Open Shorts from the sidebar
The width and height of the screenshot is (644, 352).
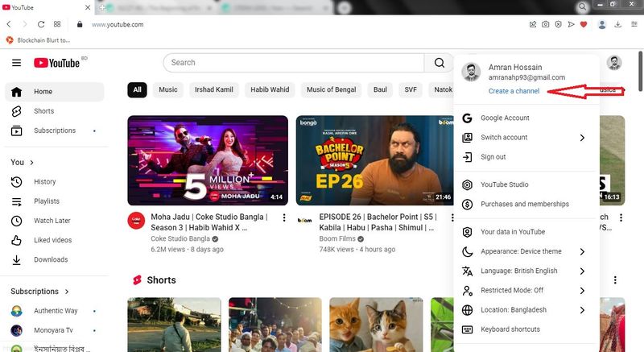[x=43, y=111]
